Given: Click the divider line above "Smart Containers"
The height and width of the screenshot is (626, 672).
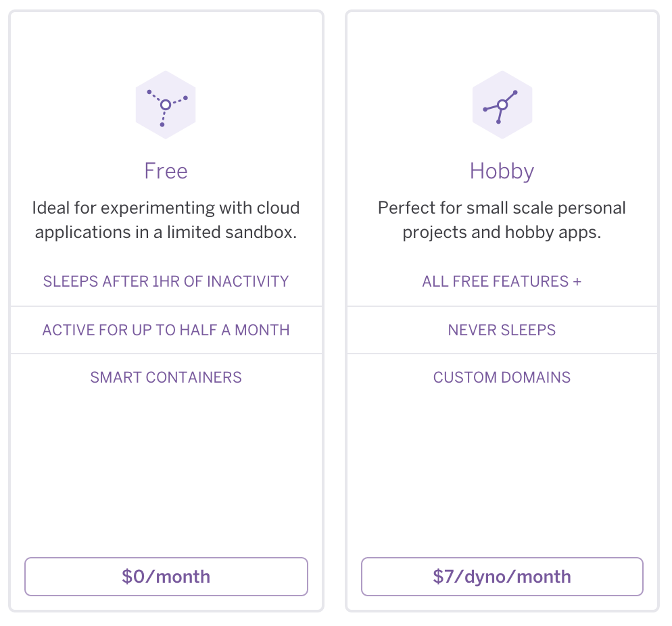Looking at the screenshot, I should click(x=166, y=354).
